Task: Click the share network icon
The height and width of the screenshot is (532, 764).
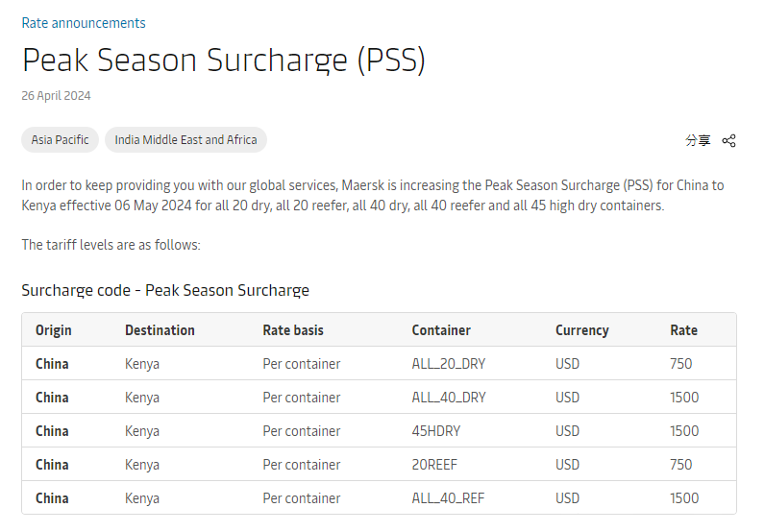Action: 728,140
